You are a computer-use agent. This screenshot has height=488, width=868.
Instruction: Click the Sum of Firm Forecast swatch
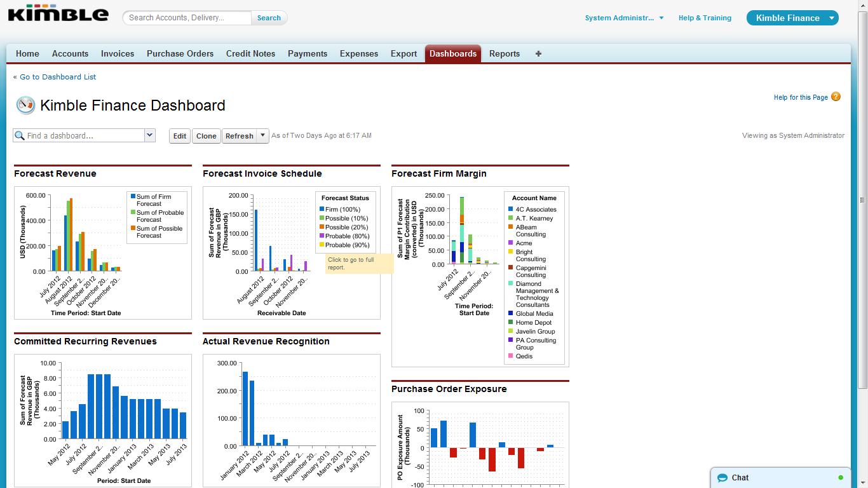[x=132, y=197]
